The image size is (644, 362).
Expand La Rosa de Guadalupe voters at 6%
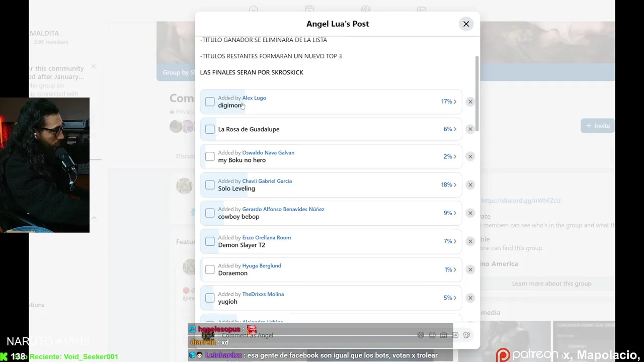click(450, 129)
